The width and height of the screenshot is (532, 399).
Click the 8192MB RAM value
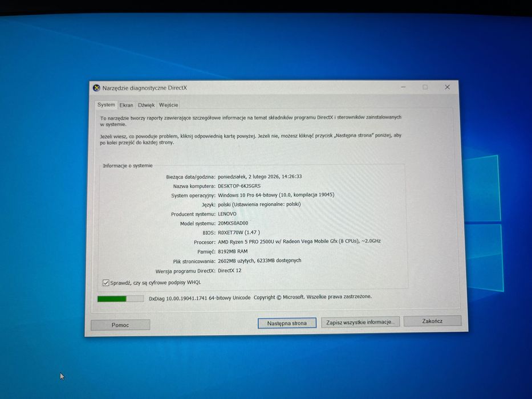tap(233, 251)
